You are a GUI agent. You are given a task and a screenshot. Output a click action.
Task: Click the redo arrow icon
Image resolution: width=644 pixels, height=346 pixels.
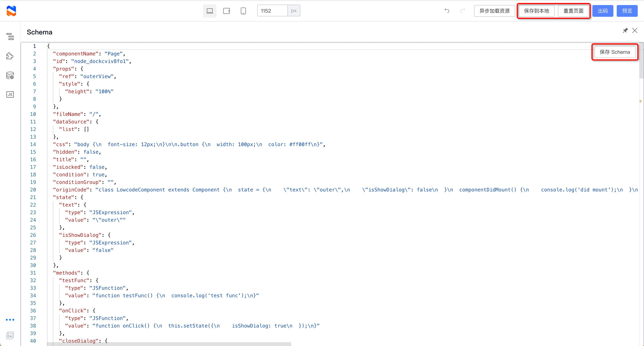463,11
